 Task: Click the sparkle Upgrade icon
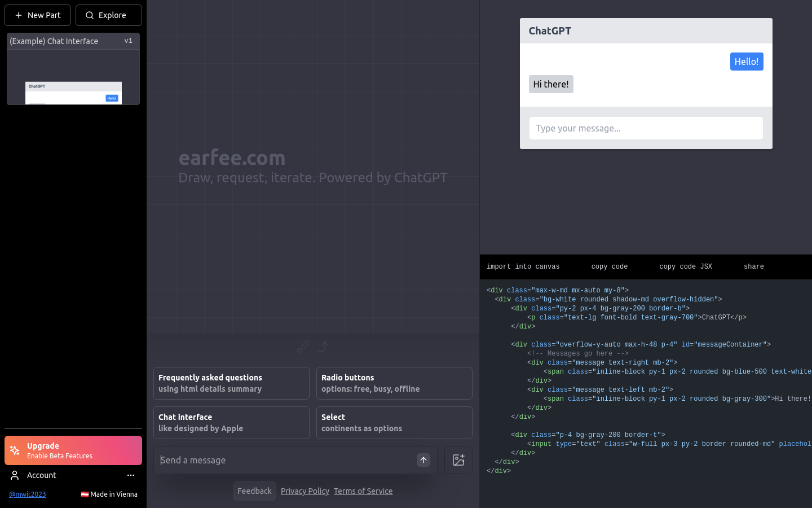pos(15,450)
